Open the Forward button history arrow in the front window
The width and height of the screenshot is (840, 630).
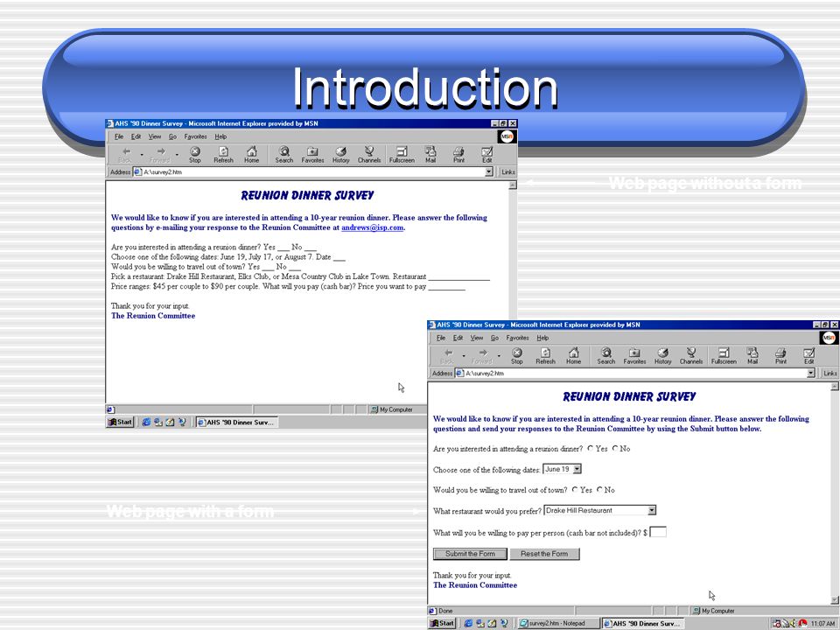click(x=499, y=356)
